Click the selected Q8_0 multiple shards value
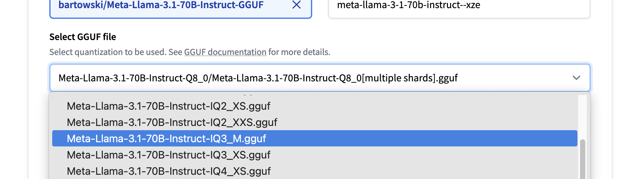 tap(258, 78)
